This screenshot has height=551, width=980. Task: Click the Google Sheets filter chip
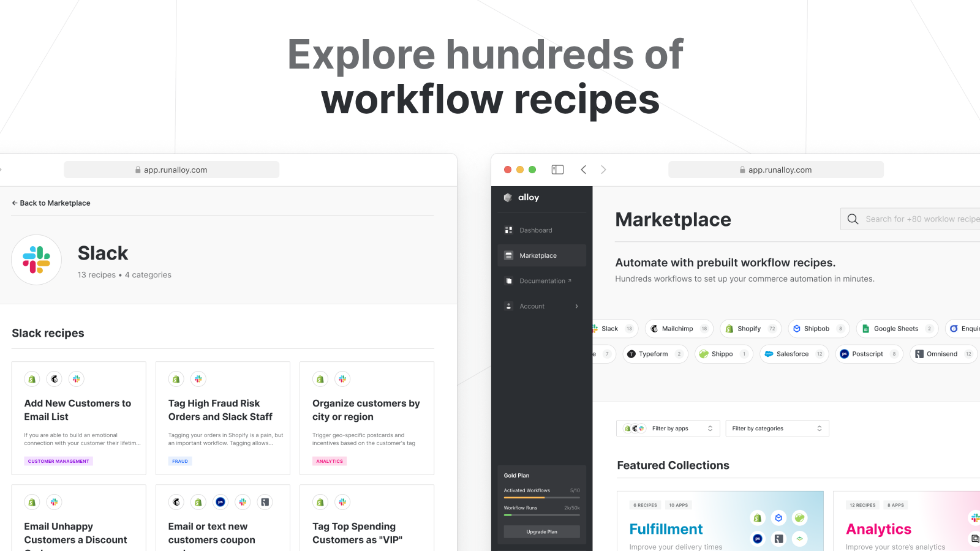(896, 329)
